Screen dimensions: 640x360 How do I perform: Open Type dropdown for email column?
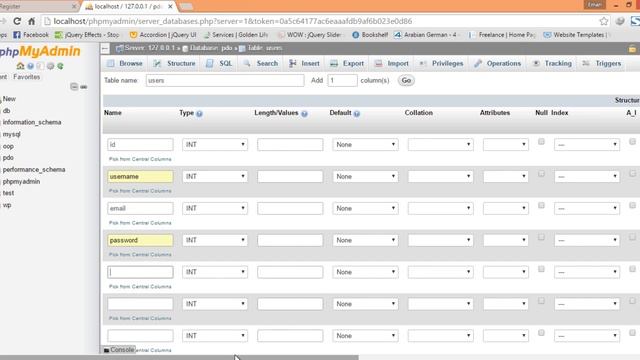[x=215, y=208]
